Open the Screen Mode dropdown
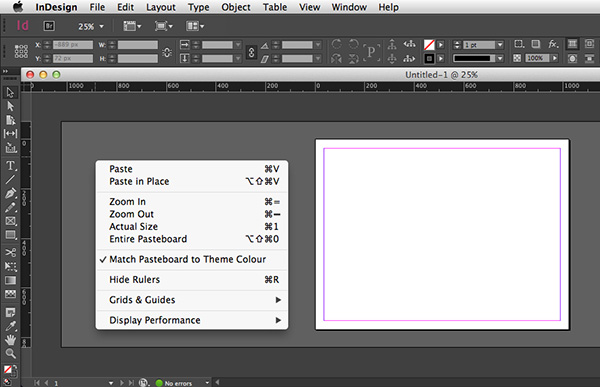600x387 pixels. (163, 26)
